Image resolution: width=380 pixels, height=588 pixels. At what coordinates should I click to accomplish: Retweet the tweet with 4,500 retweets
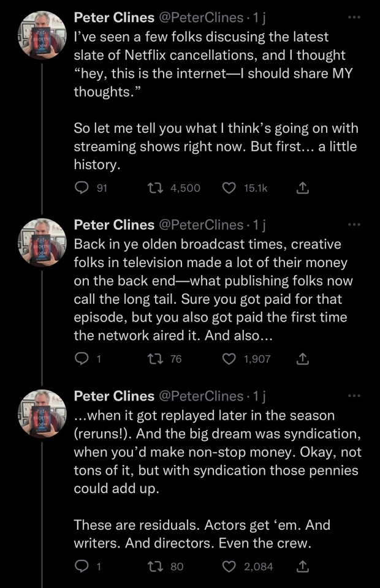click(155, 188)
